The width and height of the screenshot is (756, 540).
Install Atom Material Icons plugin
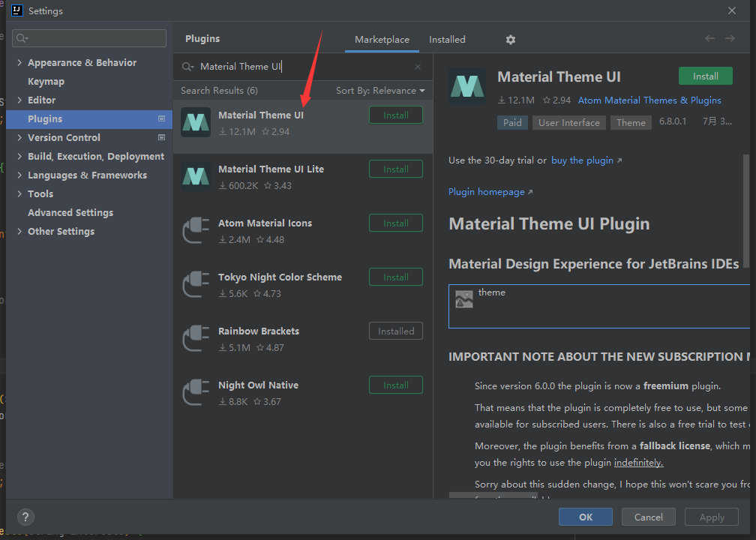[x=396, y=223]
